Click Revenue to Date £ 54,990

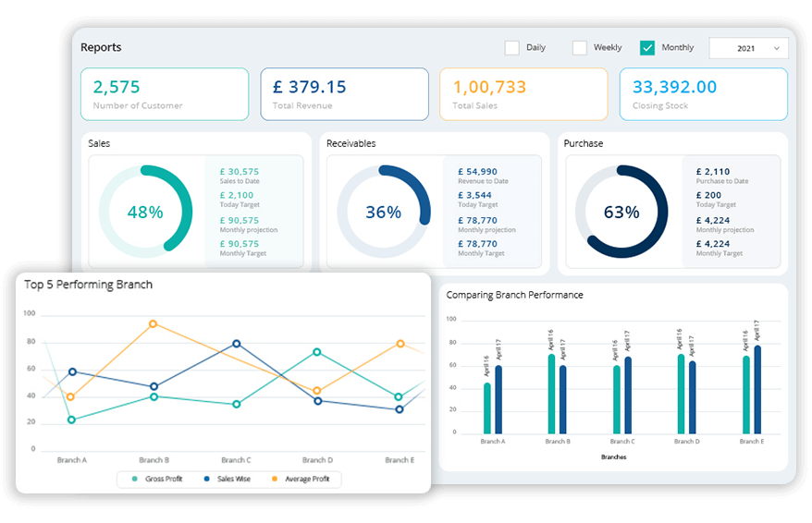click(477, 172)
